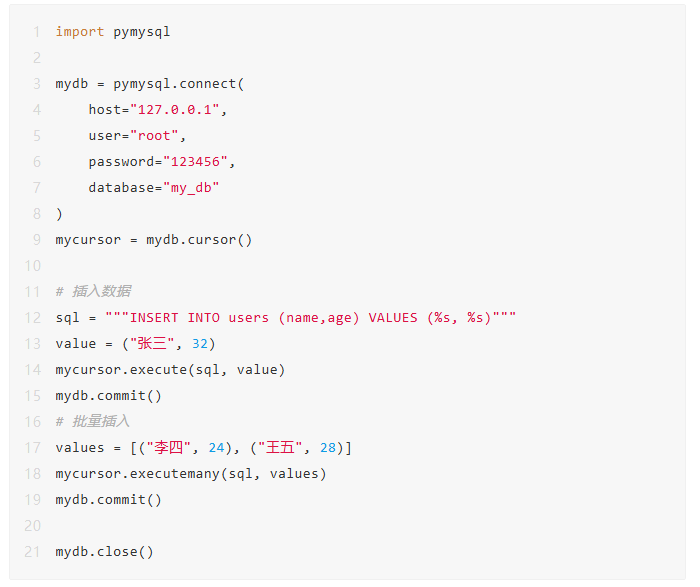This screenshot has height=587, width=700.
Task: Click line number 3 in the gutter
Action: pos(37,84)
